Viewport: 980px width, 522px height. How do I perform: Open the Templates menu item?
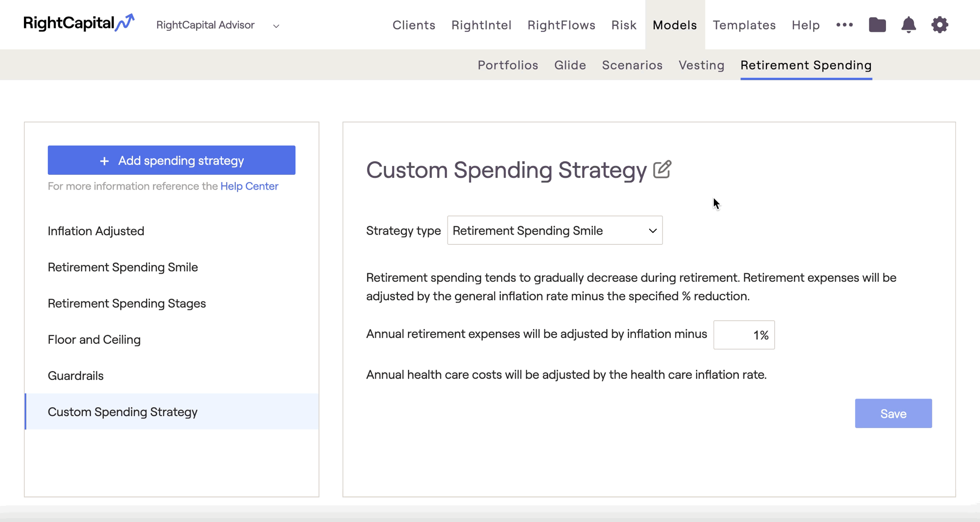(744, 25)
